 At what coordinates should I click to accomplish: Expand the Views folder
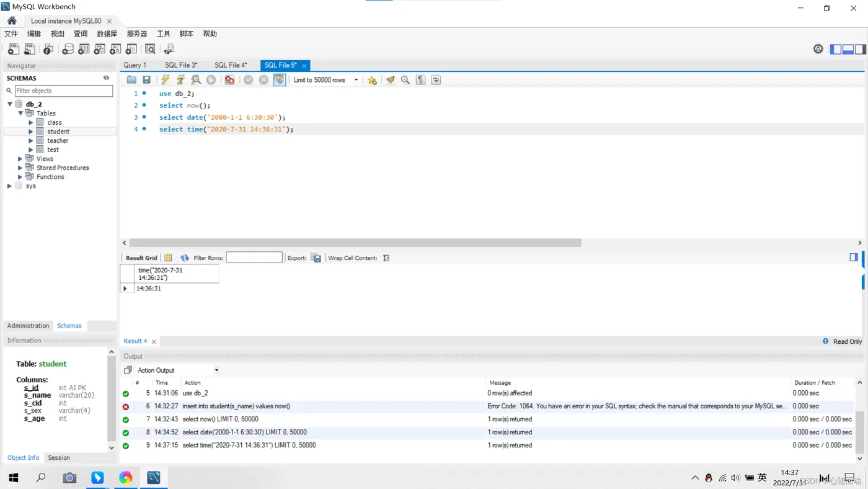20,159
